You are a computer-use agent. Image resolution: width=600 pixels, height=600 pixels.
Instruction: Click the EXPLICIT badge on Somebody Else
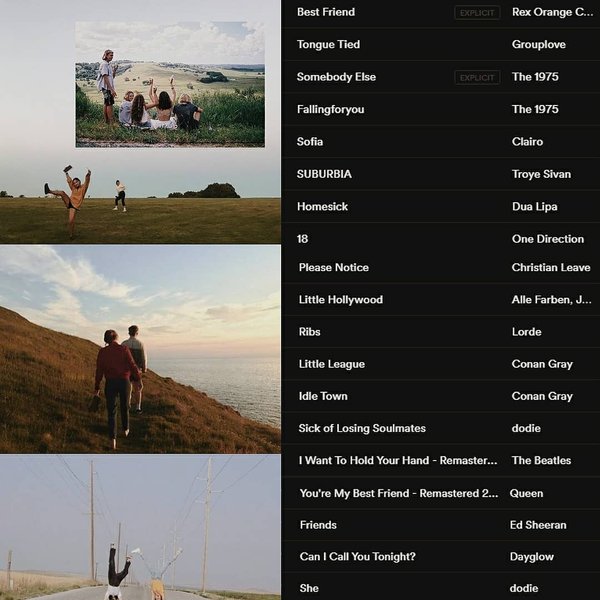477,77
